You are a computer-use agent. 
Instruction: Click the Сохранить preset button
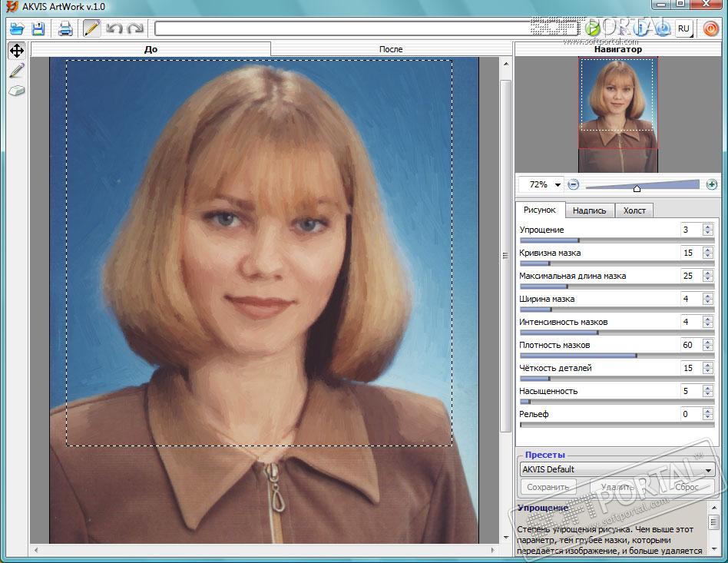[548, 487]
